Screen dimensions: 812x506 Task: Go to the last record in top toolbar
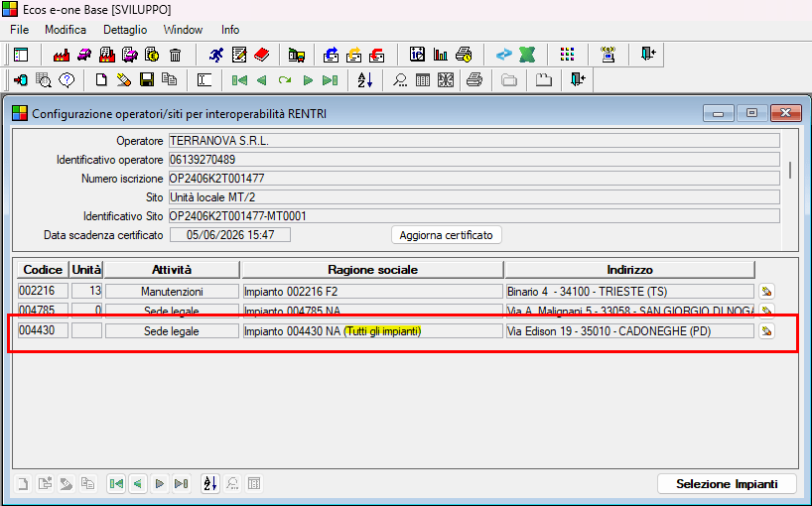click(331, 79)
